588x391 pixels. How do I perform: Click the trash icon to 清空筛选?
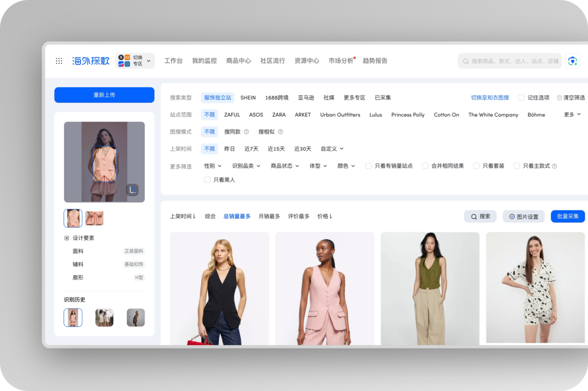[559, 98]
